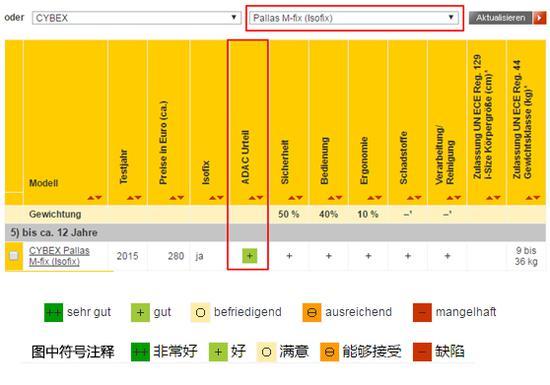Sort by Modell column arrows
The width and height of the screenshot is (550, 385).
pyautogui.click(x=95, y=198)
